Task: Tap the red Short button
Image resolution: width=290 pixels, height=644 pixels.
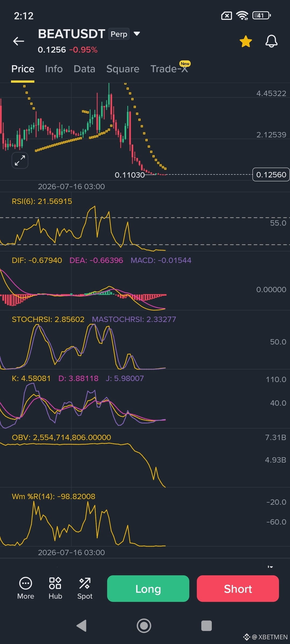Action: 238,588
